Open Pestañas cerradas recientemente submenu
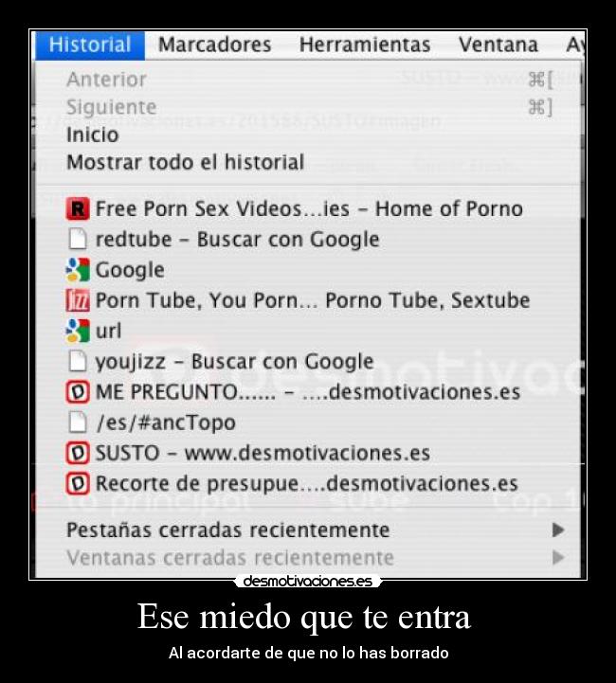 click(308, 530)
